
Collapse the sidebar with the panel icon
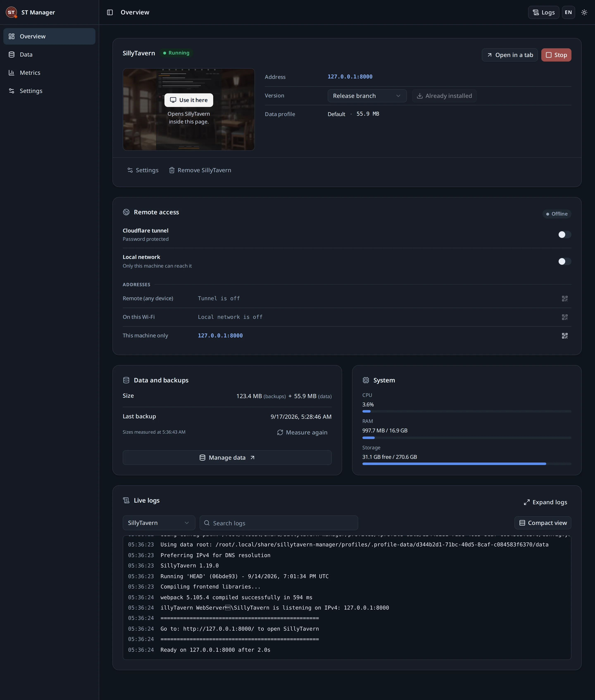click(x=110, y=12)
